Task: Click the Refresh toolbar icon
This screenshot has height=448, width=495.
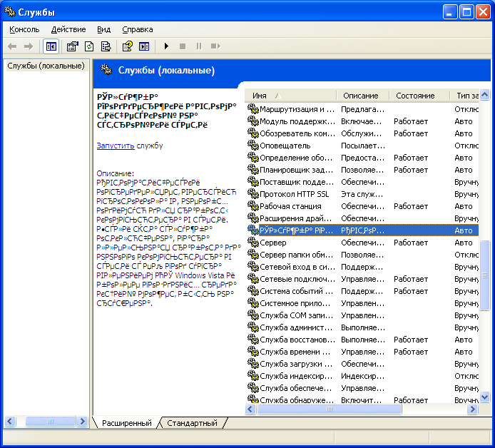Action: click(x=89, y=46)
